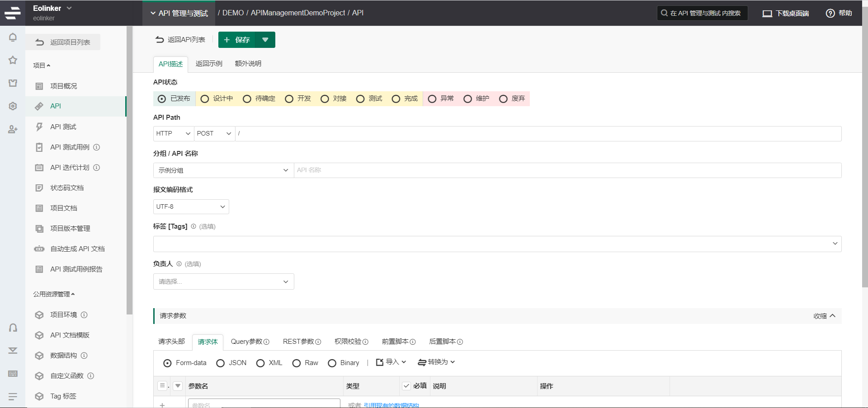Image resolution: width=868 pixels, height=408 pixels.
Task: Click the add member icon in left rail
Action: pos(13,130)
